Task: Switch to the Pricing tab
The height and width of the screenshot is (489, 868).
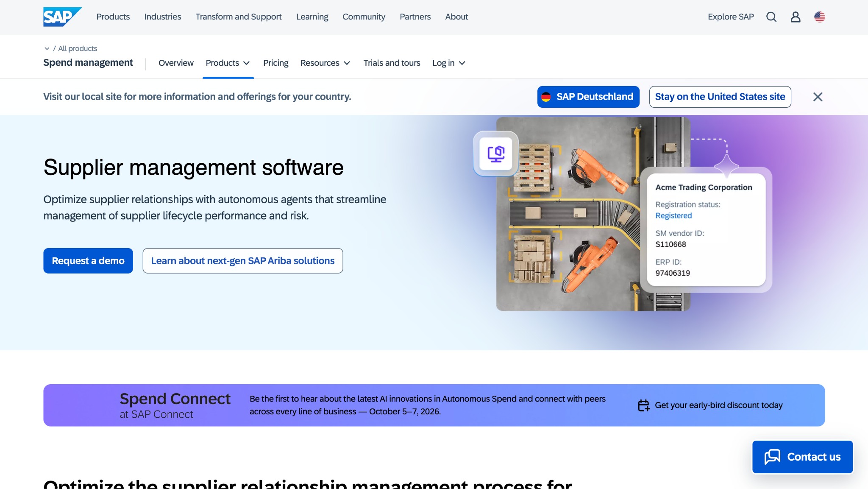Action: click(x=275, y=63)
